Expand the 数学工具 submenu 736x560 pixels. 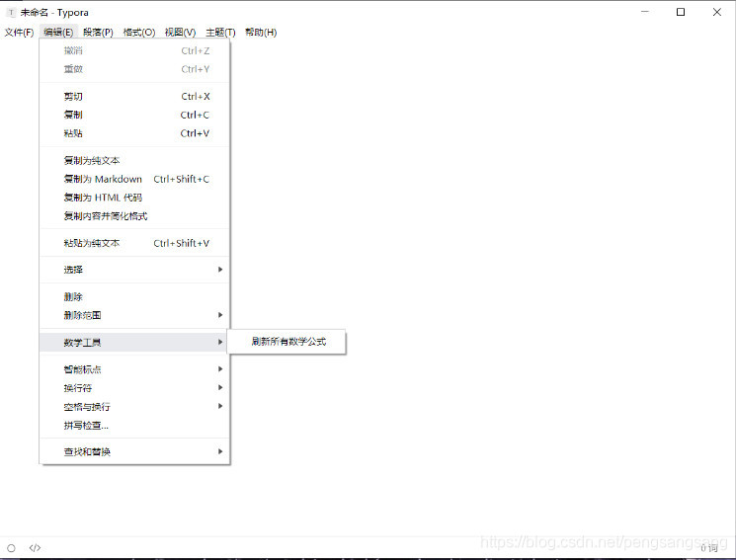click(134, 342)
